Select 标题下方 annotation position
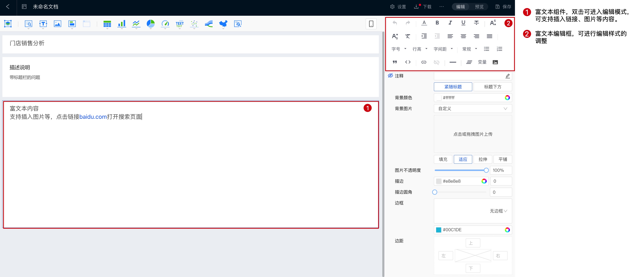The image size is (644, 277). point(493,87)
